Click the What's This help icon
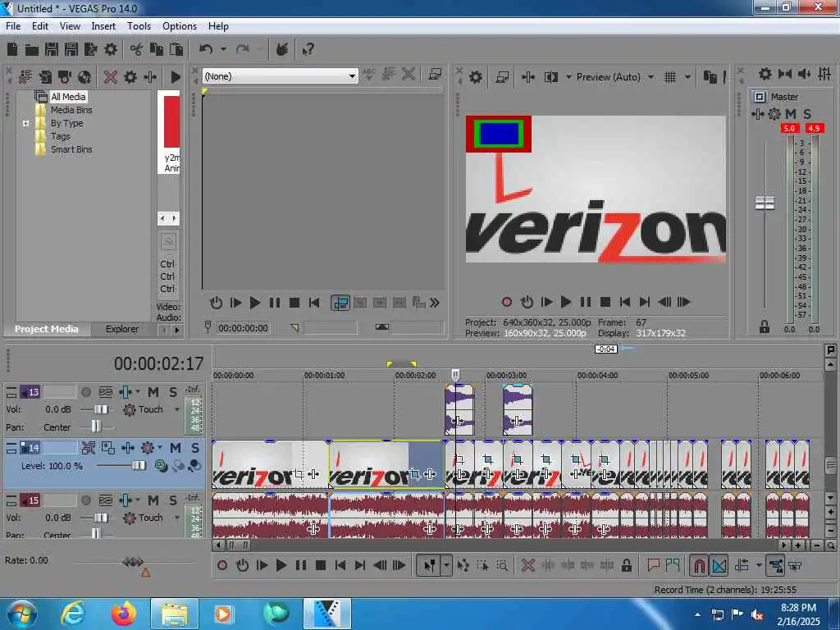 pos(308,50)
